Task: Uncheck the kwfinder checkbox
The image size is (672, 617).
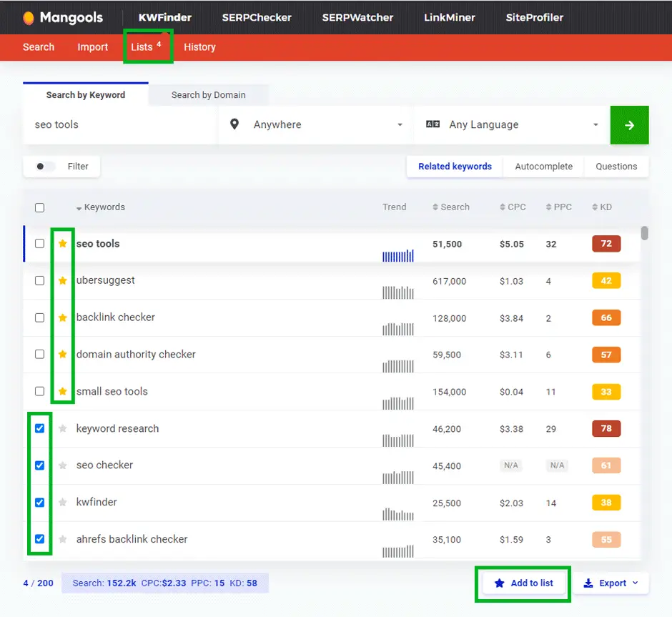Action: 39,502
